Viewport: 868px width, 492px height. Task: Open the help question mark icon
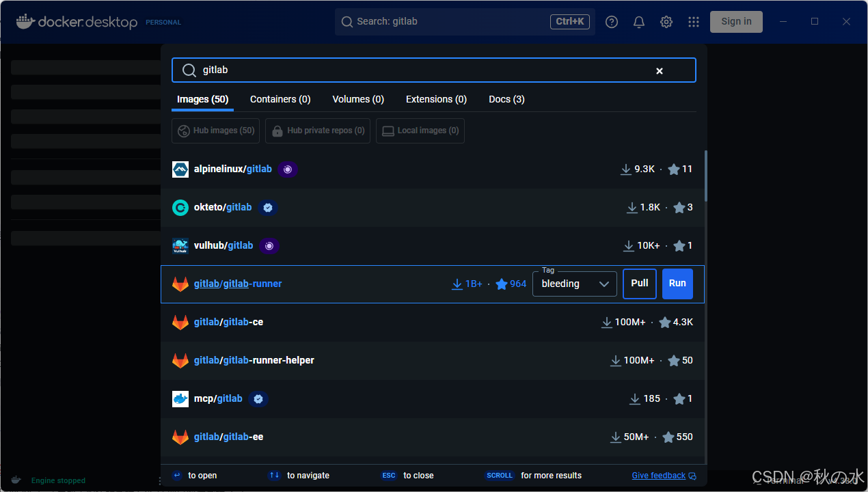pos(612,22)
